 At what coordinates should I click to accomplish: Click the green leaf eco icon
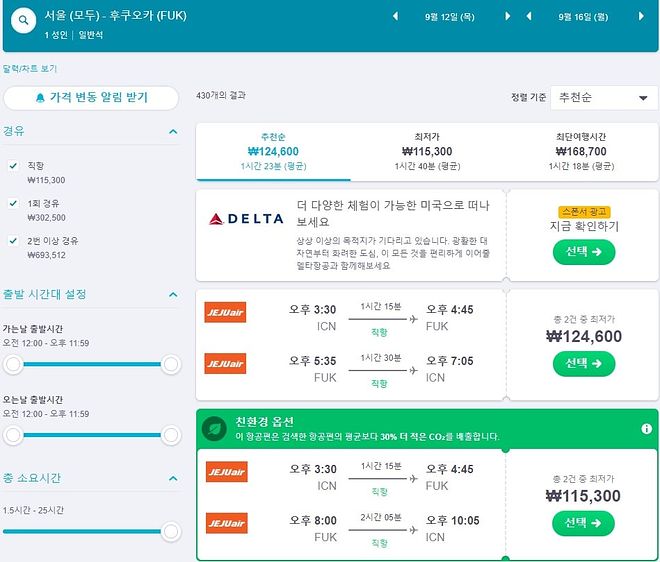click(x=214, y=429)
